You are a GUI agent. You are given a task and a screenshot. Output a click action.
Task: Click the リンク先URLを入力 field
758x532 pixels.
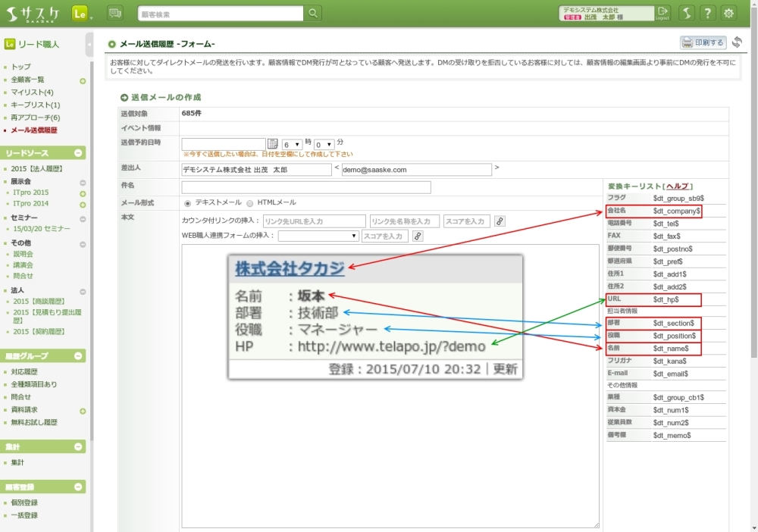[315, 221]
